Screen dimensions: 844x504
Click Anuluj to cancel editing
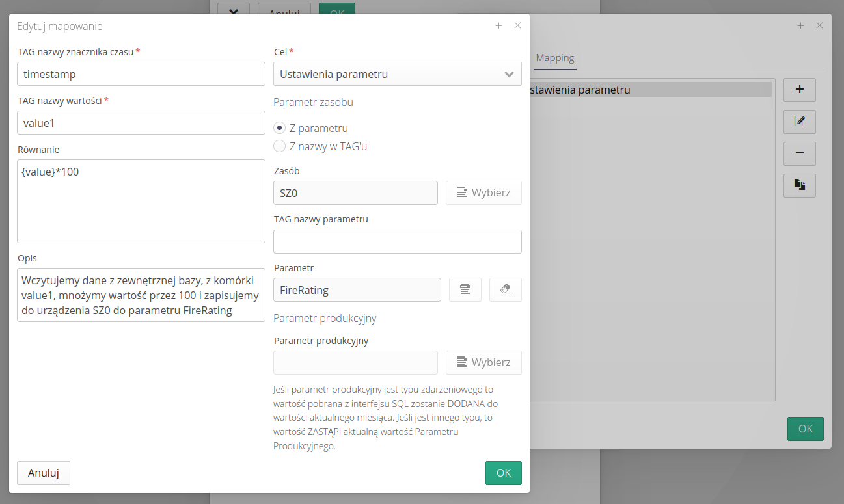coord(44,473)
